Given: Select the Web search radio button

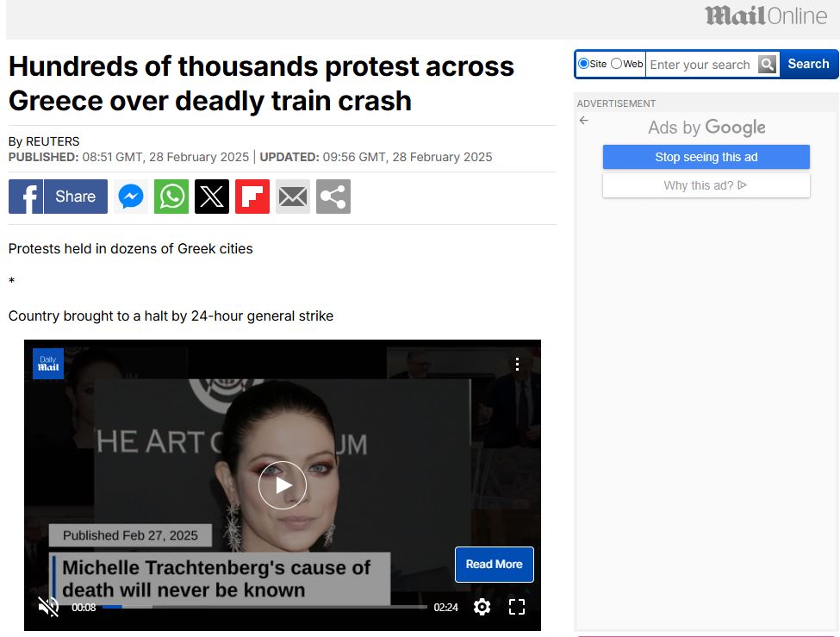Looking at the screenshot, I should click(x=616, y=64).
